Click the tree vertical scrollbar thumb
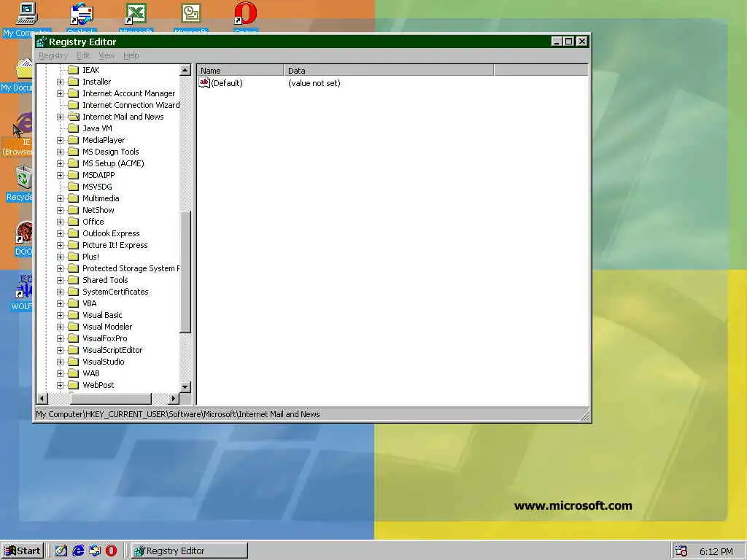 pyautogui.click(x=185, y=272)
